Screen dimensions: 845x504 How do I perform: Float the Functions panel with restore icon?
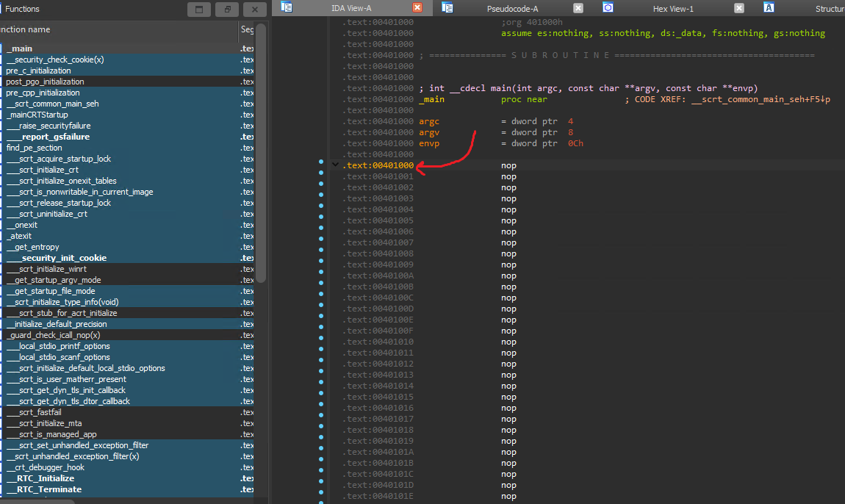pyautogui.click(x=227, y=10)
